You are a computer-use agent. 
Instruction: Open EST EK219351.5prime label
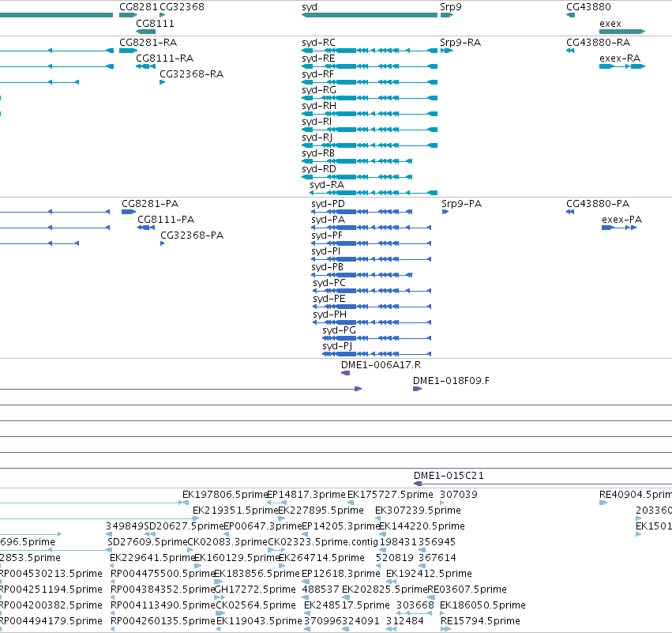(236, 511)
